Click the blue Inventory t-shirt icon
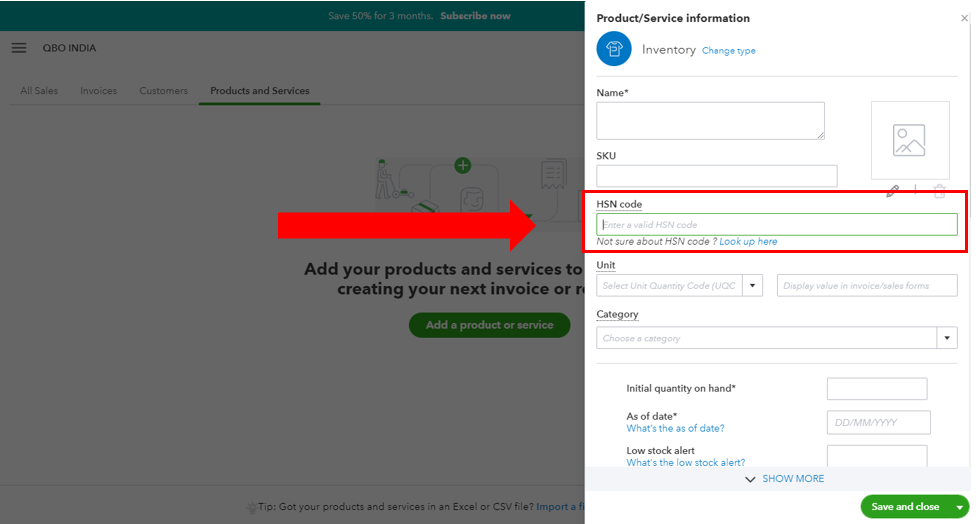The height and width of the screenshot is (524, 976). point(614,49)
